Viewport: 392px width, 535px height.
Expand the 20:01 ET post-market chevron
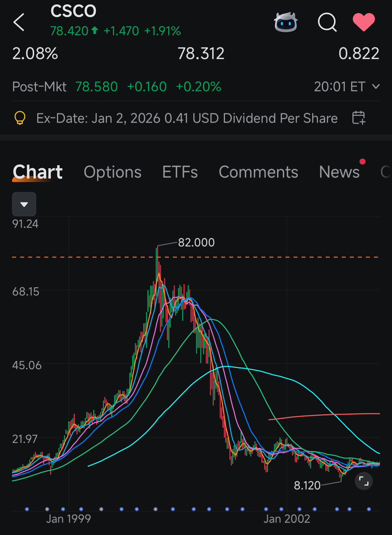(376, 87)
